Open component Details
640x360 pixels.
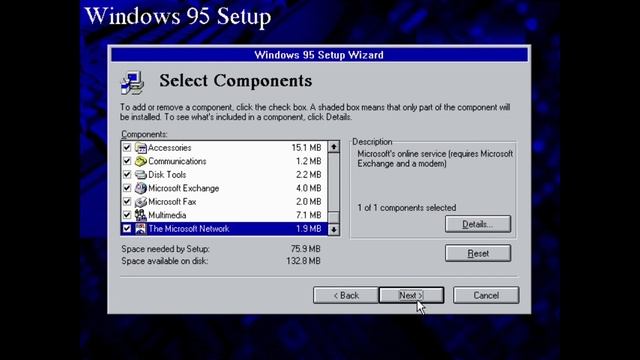point(478,224)
